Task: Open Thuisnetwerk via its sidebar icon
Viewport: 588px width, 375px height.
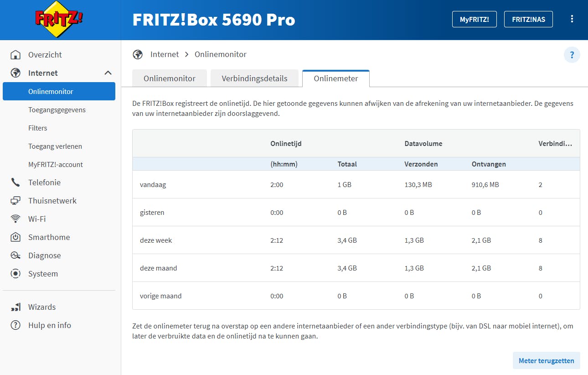Action: [15, 200]
